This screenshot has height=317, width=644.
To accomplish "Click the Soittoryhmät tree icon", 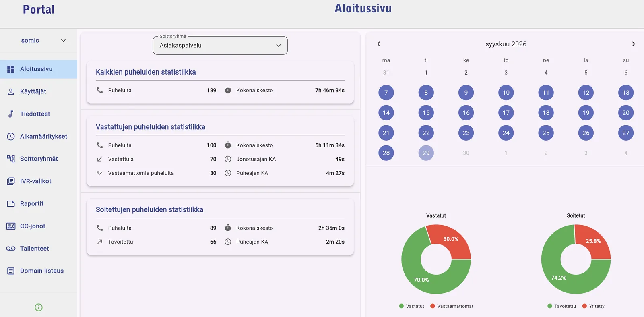I will pos(11,159).
